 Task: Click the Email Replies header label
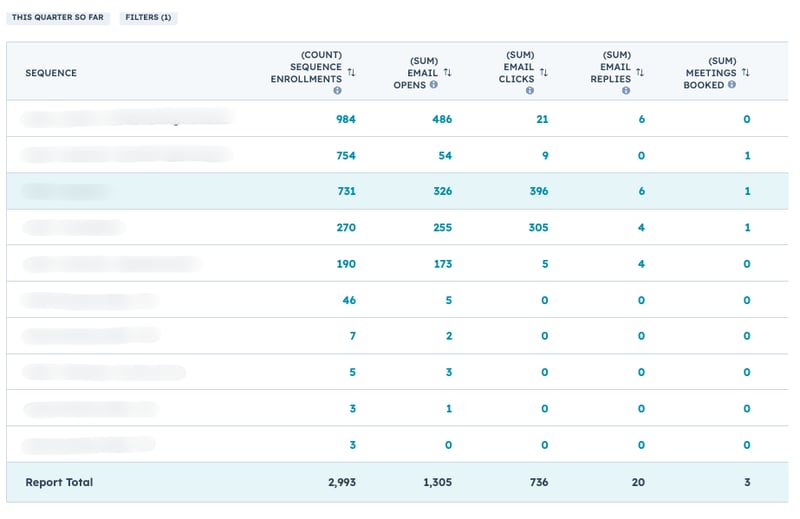[611, 67]
